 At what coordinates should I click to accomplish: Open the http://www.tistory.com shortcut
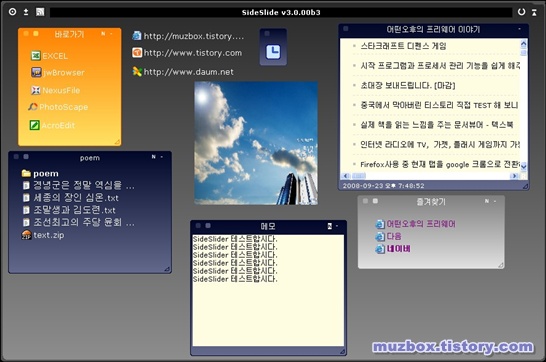[x=187, y=53]
